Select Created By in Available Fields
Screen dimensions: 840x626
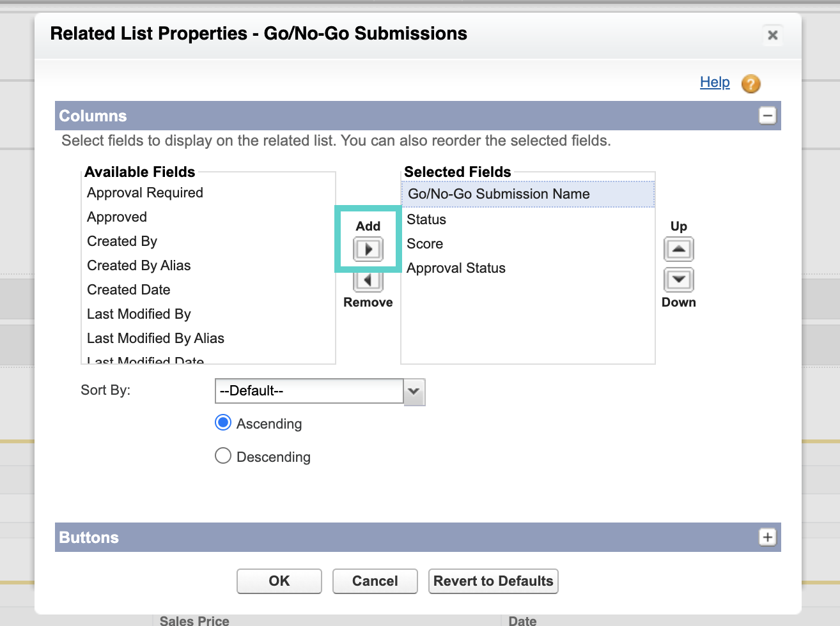click(x=208, y=241)
